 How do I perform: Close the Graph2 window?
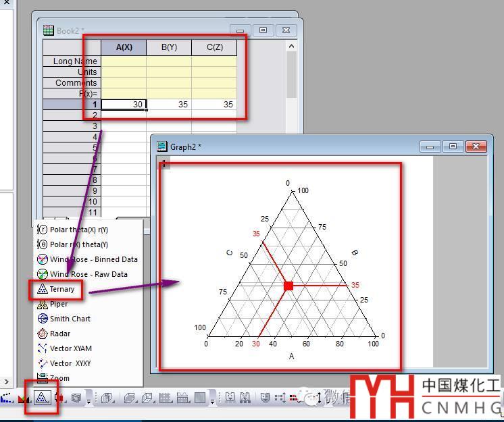point(476,147)
